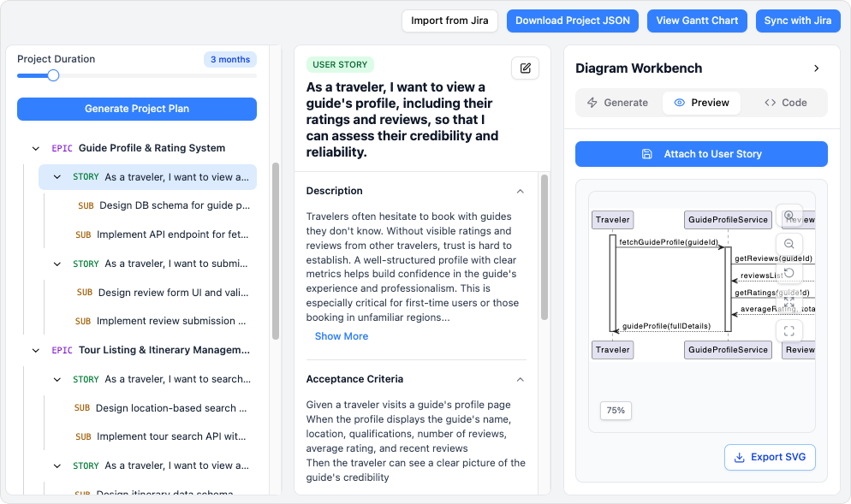Zoom in on the sequence diagram
851x504 pixels.
(x=789, y=216)
